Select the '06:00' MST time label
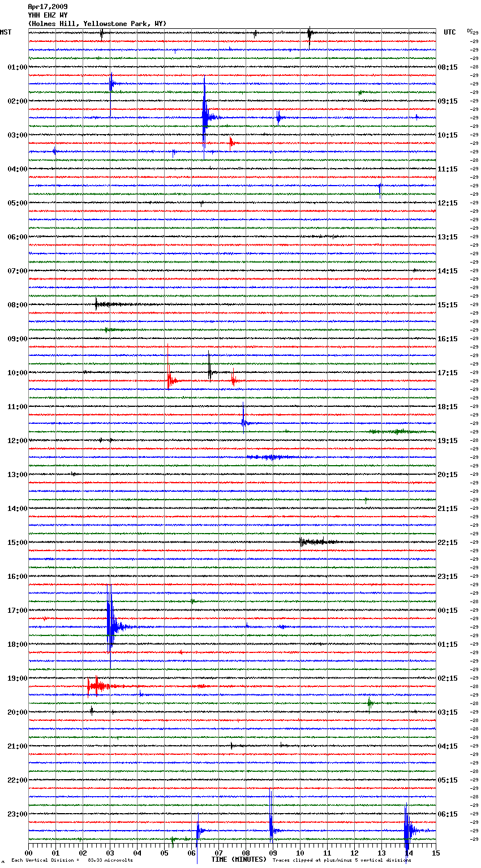 coord(18,237)
